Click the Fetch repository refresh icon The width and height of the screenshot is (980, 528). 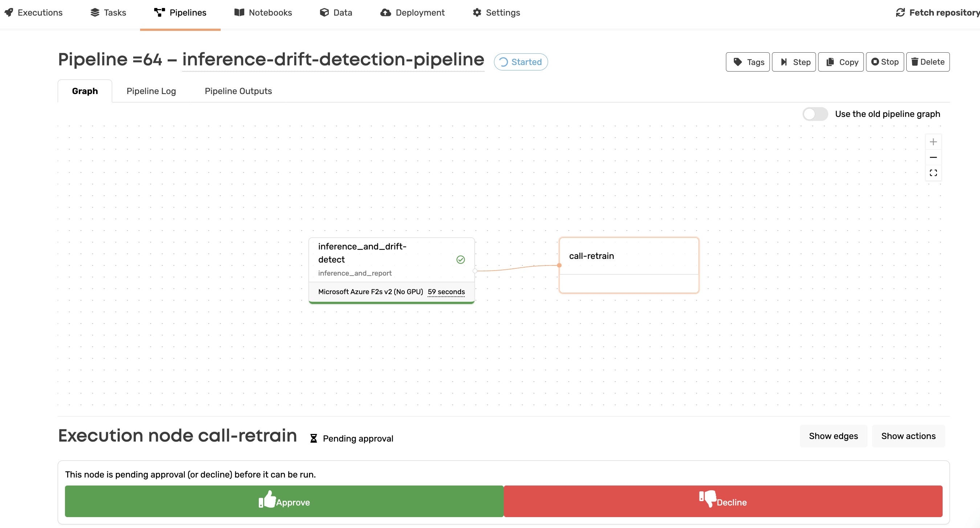tap(900, 13)
